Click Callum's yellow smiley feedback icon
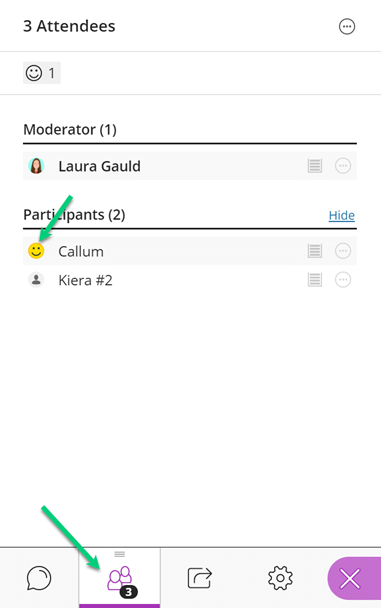Image resolution: width=381 pixels, height=608 pixels. 36,251
